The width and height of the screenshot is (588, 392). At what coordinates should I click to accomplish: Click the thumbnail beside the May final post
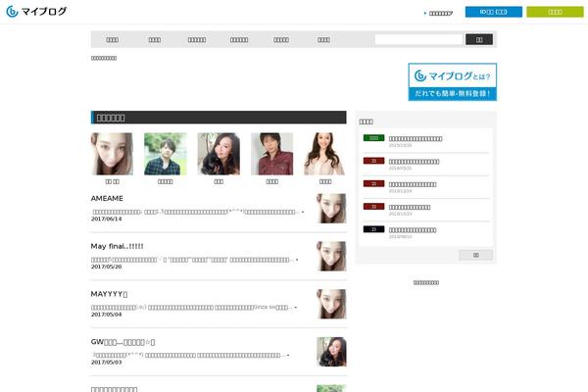(331, 256)
